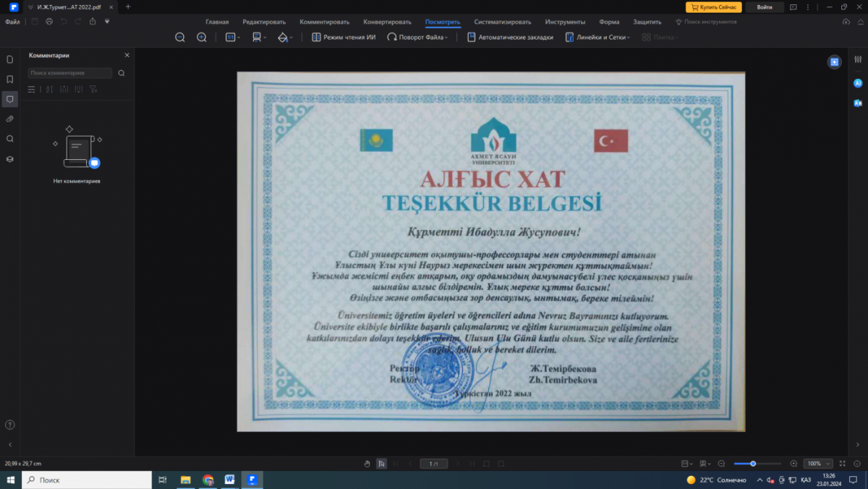
Task: Click the Zoom In magnifier in toolbar
Action: (202, 37)
